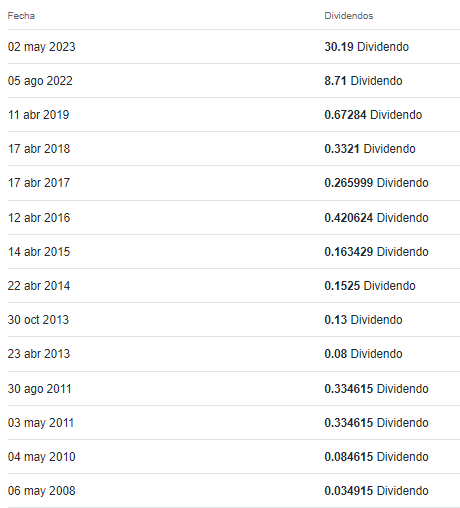Select the 17 abr 2018 date
Image resolution: width=460 pixels, height=508 pixels.
point(39,149)
